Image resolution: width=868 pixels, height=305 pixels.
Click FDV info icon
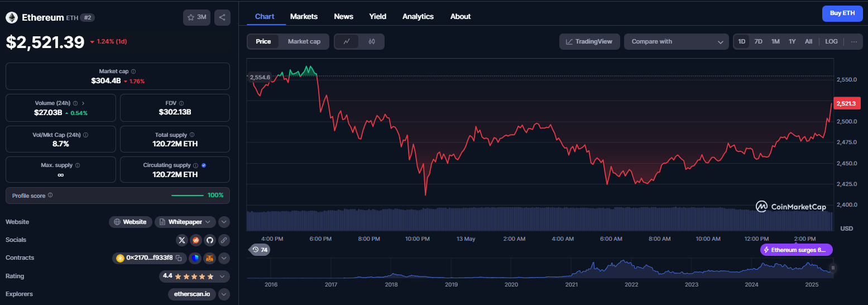point(182,103)
